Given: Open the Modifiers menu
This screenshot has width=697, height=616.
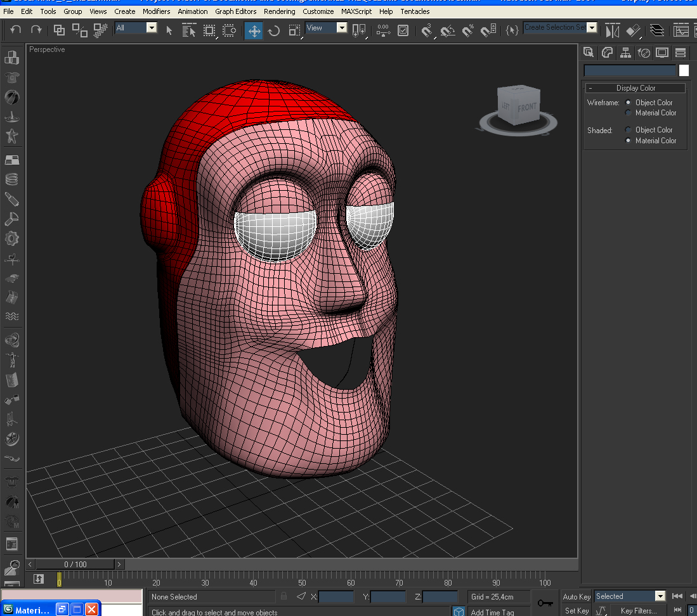Looking at the screenshot, I should pyautogui.click(x=157, y=11).
